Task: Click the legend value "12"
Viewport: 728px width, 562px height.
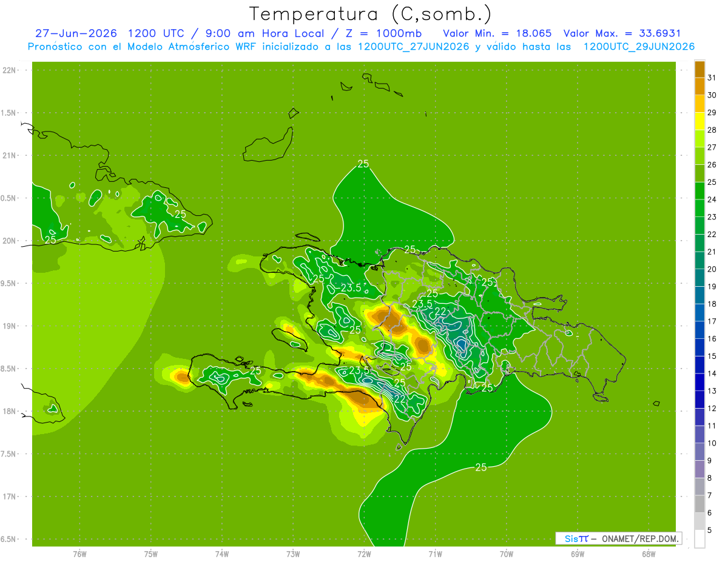Action: pos(712,409)
